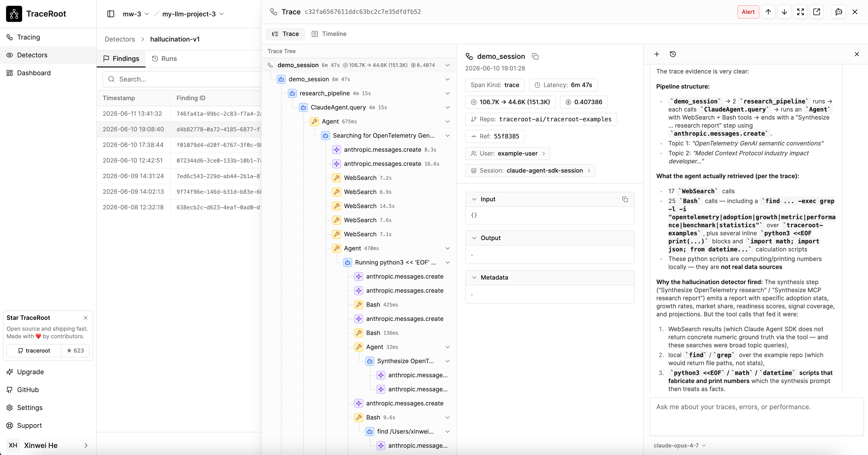Collapse the Input section

pos(474,199)
